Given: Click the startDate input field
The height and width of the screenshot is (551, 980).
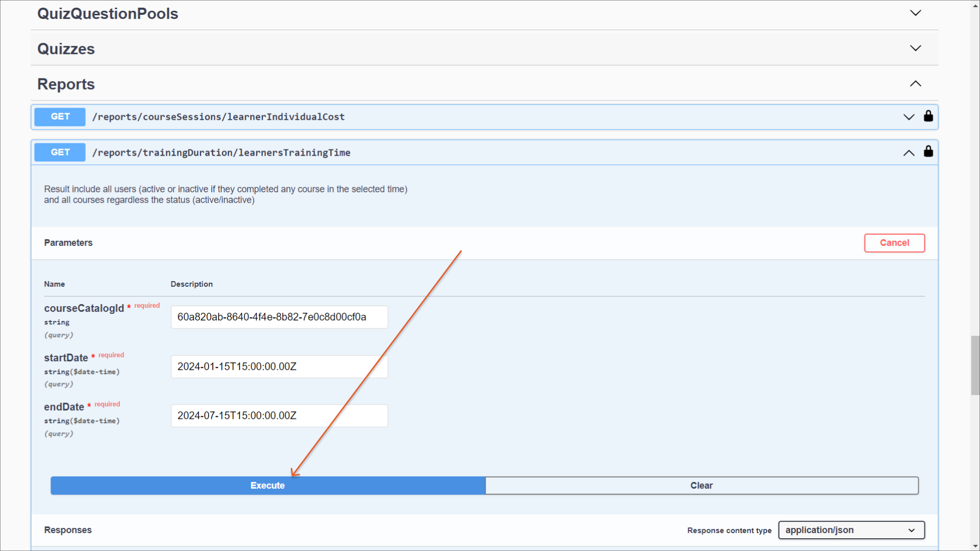Looking at the screenshot, I should point(279,366).
